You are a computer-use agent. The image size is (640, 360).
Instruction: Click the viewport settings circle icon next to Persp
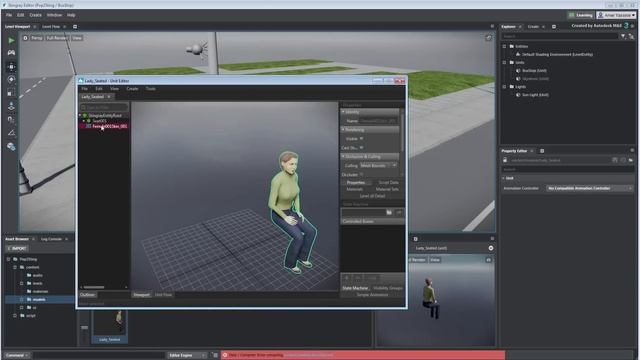point(25,38)
